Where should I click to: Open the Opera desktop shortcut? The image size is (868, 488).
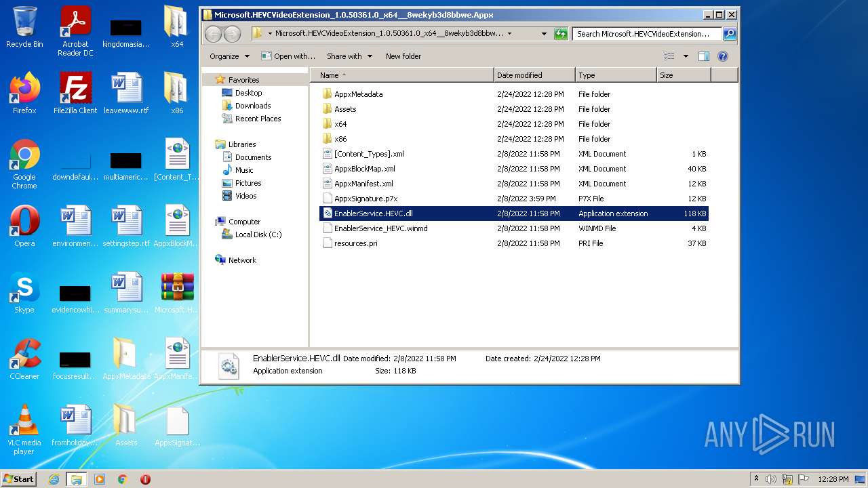point(24,226)
